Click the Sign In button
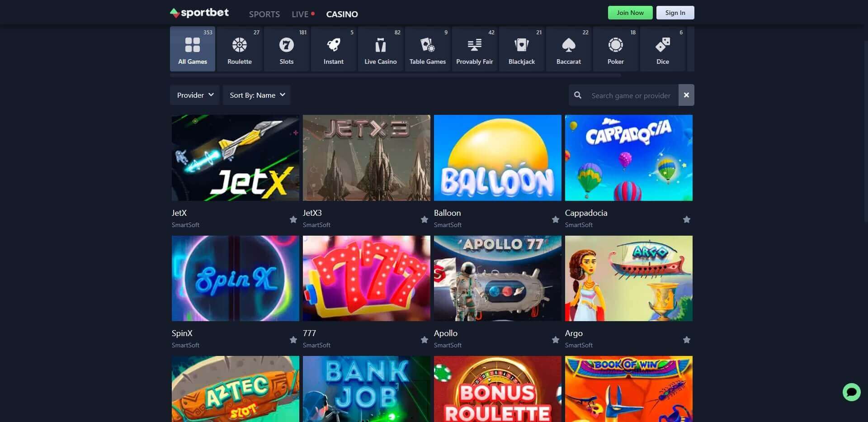Image resolution: width=868 pixels, height=422 pixels. pyautogui.click(x=675, y=12)
